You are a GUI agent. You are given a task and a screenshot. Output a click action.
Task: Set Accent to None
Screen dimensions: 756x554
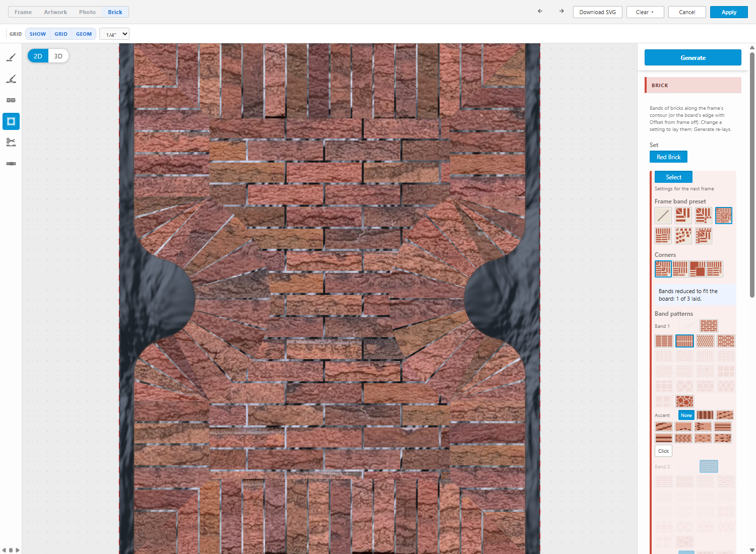pos(686,415)
